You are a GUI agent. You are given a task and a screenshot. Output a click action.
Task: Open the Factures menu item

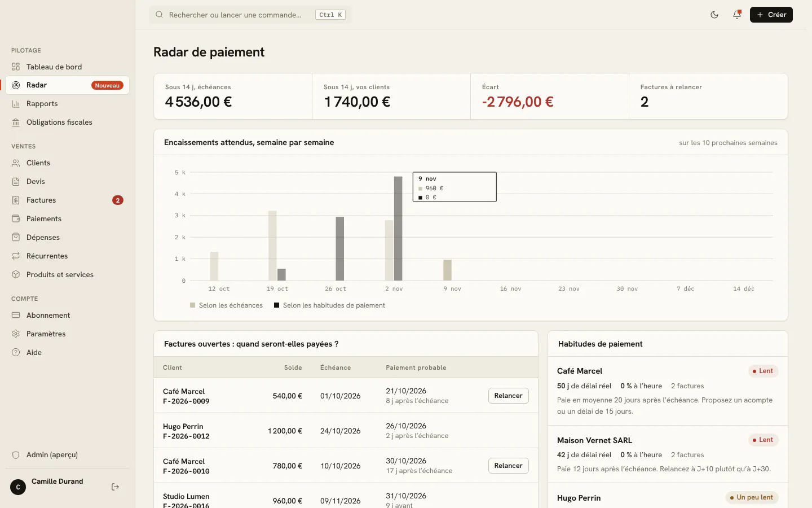tap(68, 200)
